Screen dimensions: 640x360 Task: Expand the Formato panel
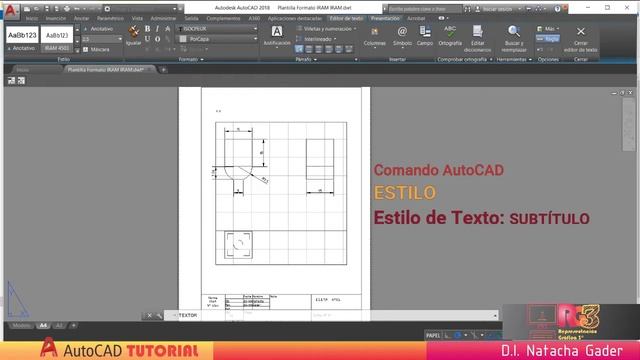pyautogui.click(x=191, y=60)
